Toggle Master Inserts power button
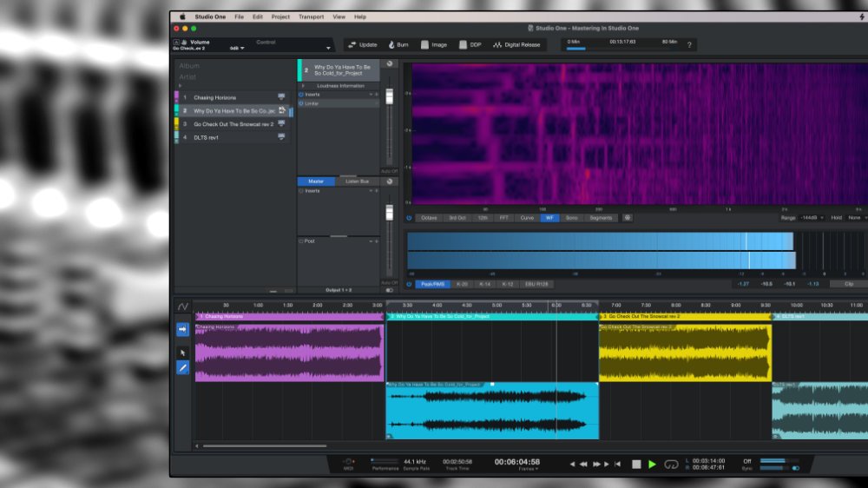Viewport: 868px width, 488px height. (x=301, y=191)
